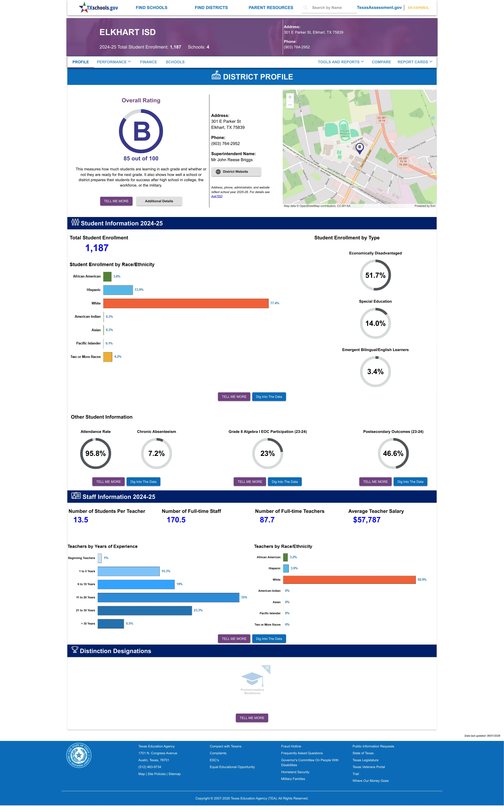Screen dimensions: 504x812
Task: Click the Overall Rating B gauge
Action: coord(141,131)
